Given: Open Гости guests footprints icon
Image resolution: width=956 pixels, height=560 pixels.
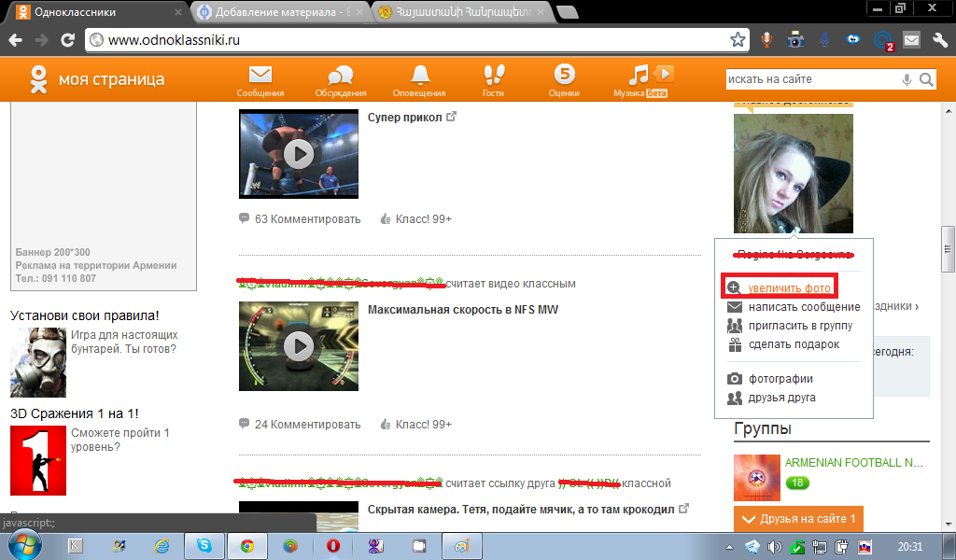Looking at the screenshot, I should click(x=494, y=75).
